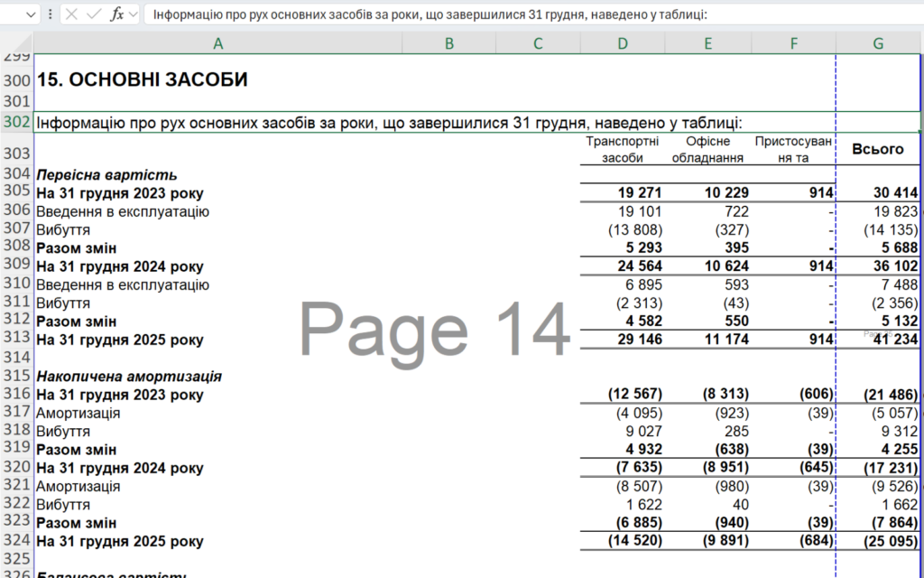
Task: Click value 550 in row 312
Action: 736,322
